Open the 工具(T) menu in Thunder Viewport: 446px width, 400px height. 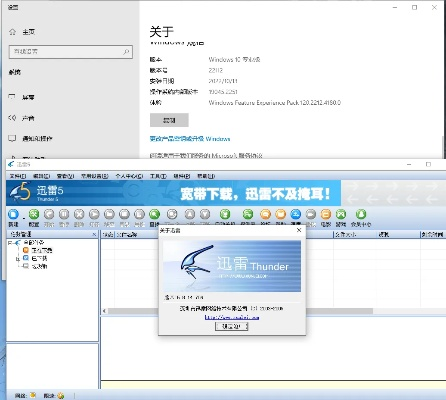click(158, 176)
